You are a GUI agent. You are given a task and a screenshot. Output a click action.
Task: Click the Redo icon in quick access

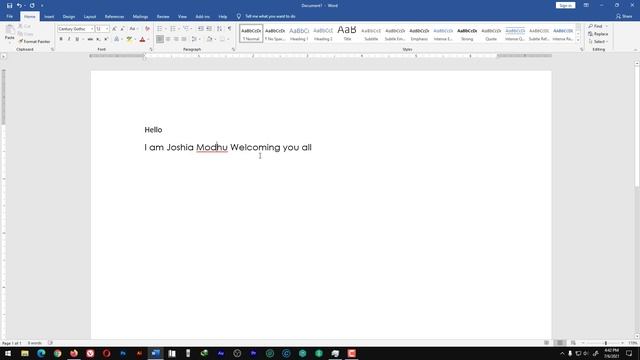(x=32, y=6)
